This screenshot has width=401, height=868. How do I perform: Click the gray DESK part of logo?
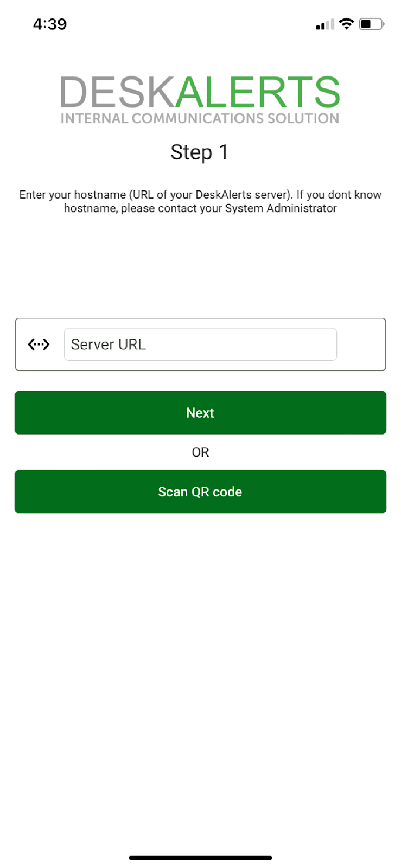117,92
